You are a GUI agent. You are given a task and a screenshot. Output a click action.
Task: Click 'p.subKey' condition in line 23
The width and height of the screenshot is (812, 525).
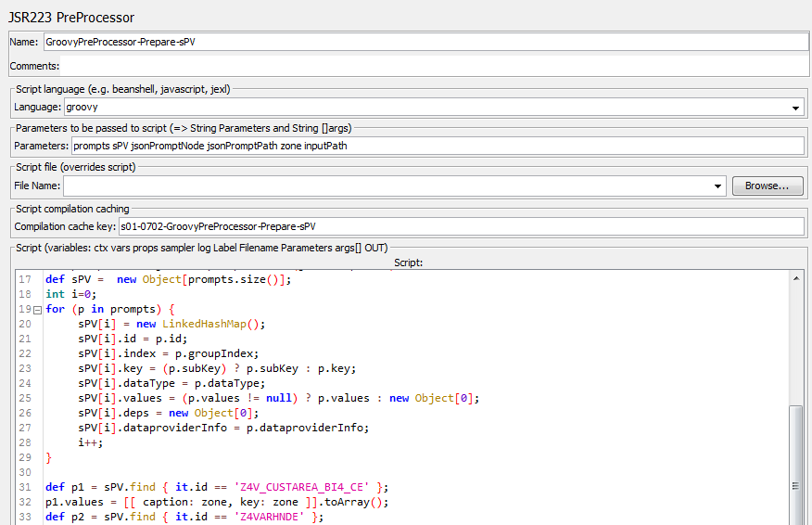[195, 368]
